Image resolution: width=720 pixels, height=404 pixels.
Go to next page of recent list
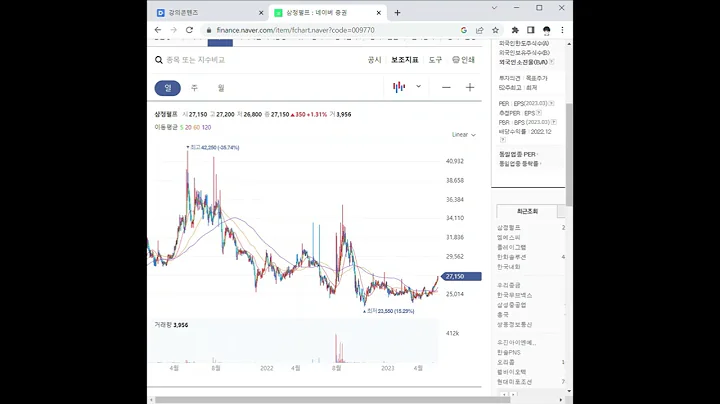point(513,394)
